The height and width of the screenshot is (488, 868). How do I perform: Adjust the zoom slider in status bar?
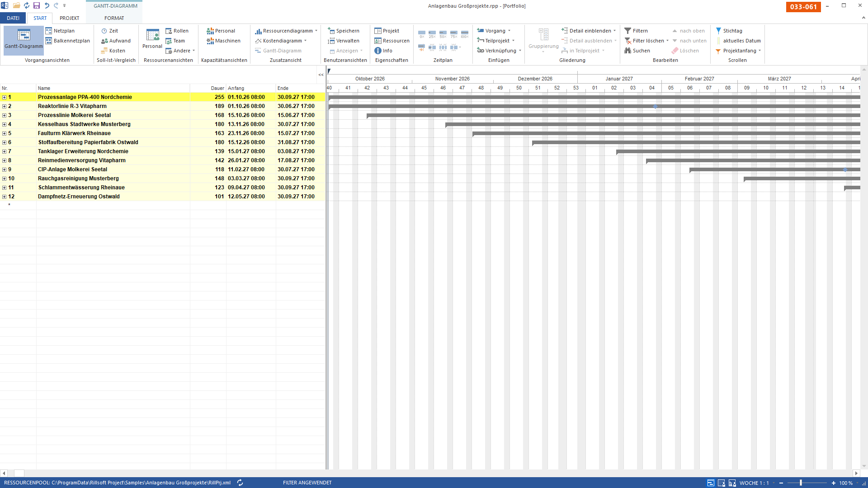(801, 483)
